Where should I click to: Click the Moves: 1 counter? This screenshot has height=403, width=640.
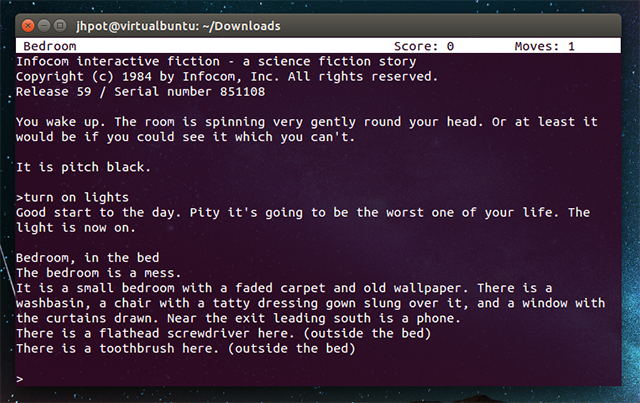(544, 46)
